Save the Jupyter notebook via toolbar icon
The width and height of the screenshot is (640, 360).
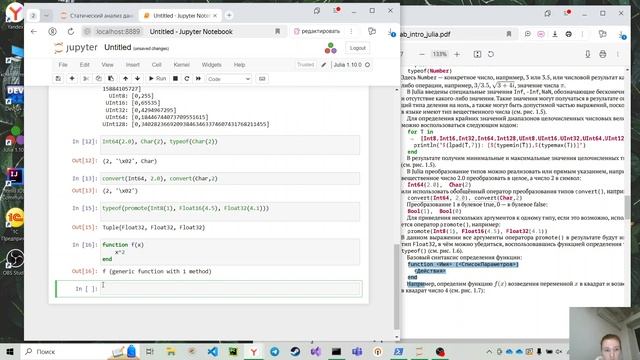coord(58,78)
